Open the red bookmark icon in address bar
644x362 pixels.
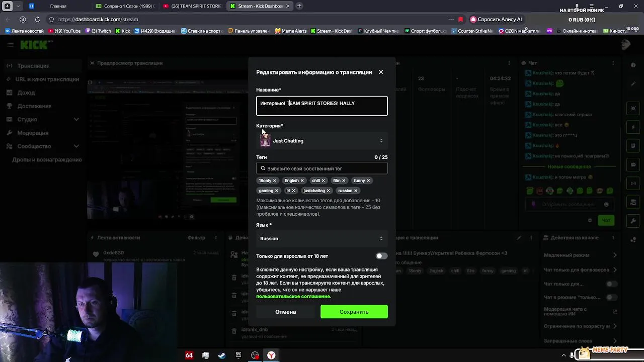click(x=460, y=19)
